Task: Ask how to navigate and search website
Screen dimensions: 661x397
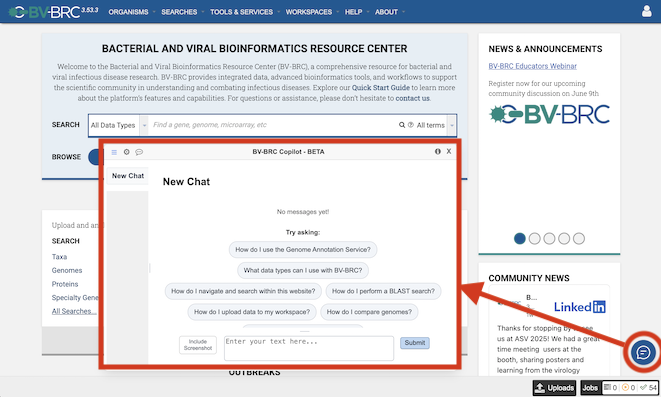Action: (243, 291)
